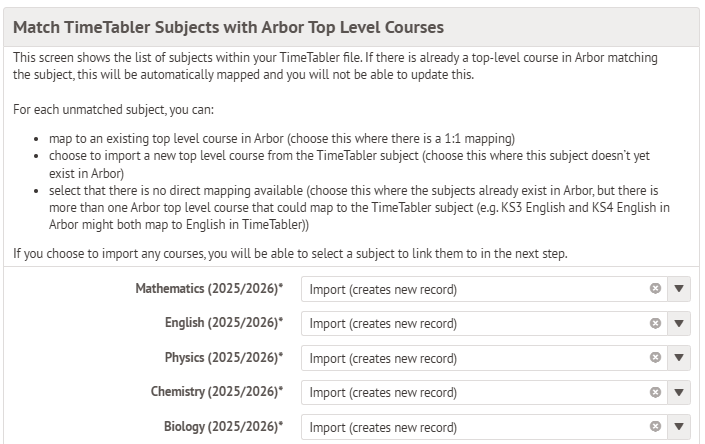Remove the Physics selected value
Viewport: 705px width, 444px height.
pos(655,358)
